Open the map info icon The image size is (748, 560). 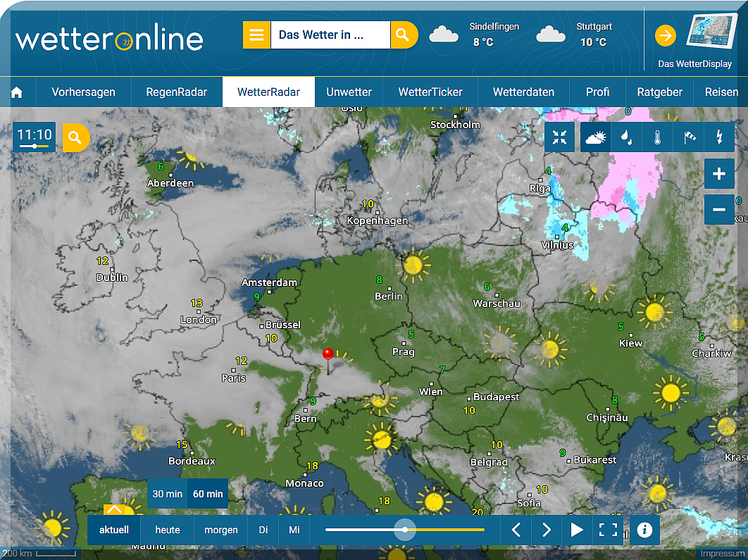pos(644,530)
